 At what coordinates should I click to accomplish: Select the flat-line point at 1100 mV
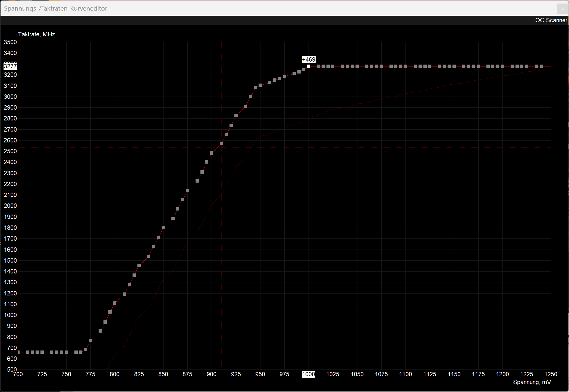[405, 66]
